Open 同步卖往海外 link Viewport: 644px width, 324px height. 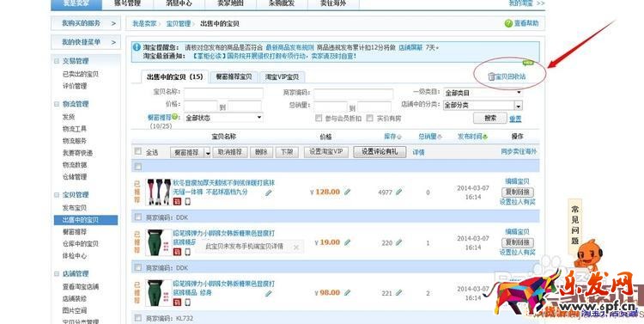click(x=519, y=152)
